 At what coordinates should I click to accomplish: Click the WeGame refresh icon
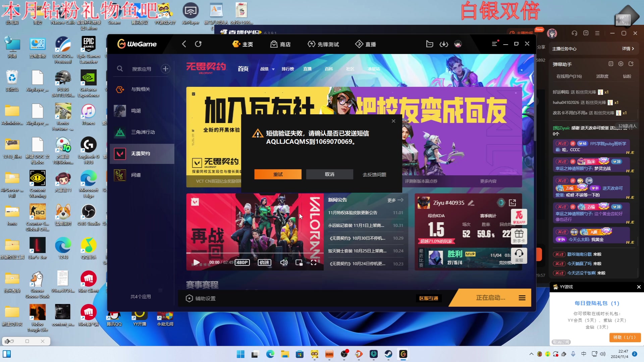[198, 44]
